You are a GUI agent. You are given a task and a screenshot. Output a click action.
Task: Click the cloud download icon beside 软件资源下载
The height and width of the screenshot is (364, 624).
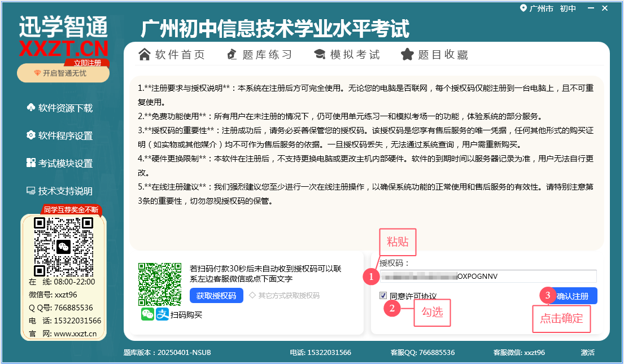pyautogui.click(x=30, y=107)
